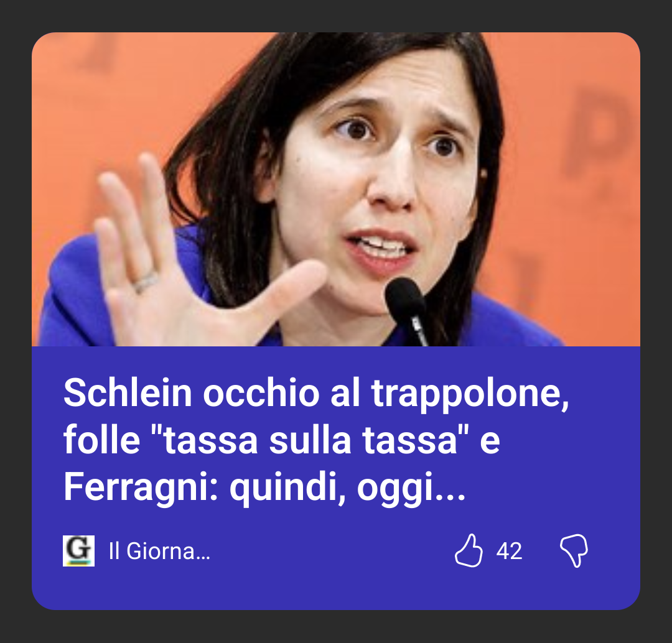
Task: Like the article with thumbs up icon
Action: click(x=469, y=550)
